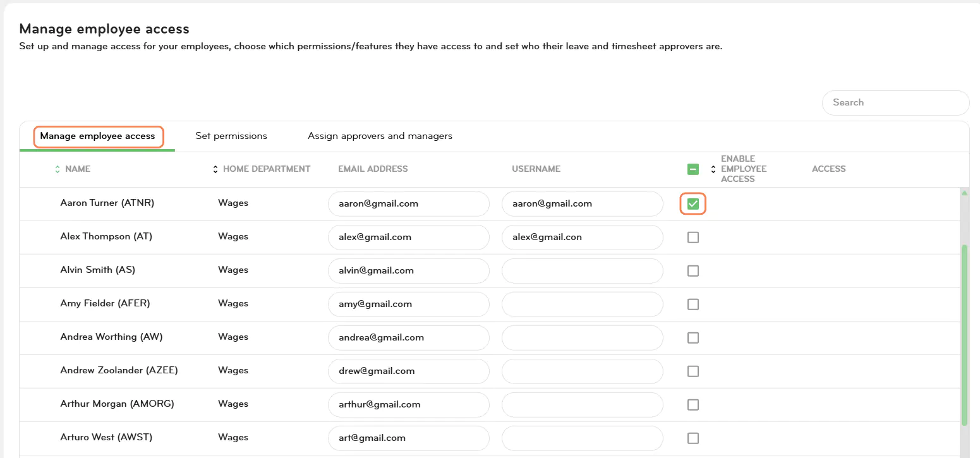Select the name Aaron Turner (ATNR)

(107, 203)
